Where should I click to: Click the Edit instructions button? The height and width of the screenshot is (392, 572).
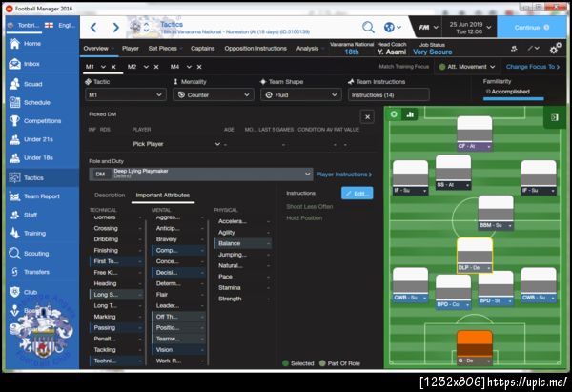pos(357,193)
